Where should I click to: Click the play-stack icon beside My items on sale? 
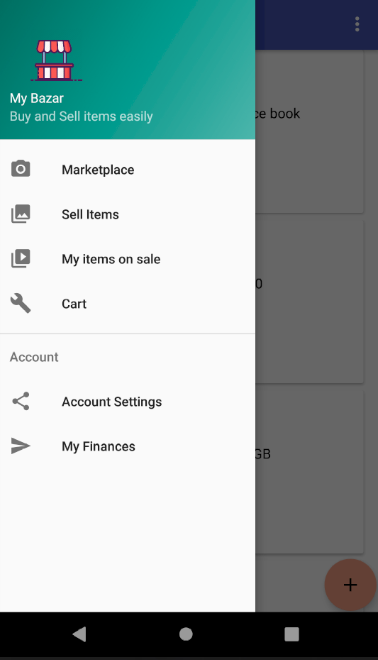click(20, 258)
